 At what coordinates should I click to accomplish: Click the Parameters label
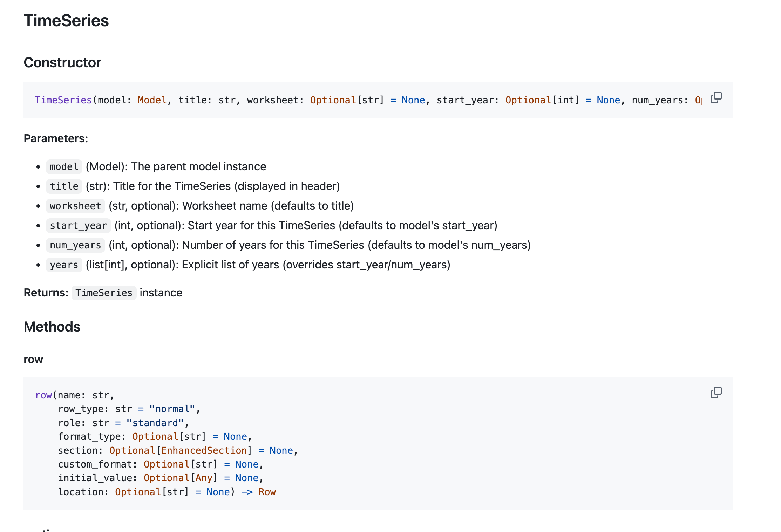point(56,138)
